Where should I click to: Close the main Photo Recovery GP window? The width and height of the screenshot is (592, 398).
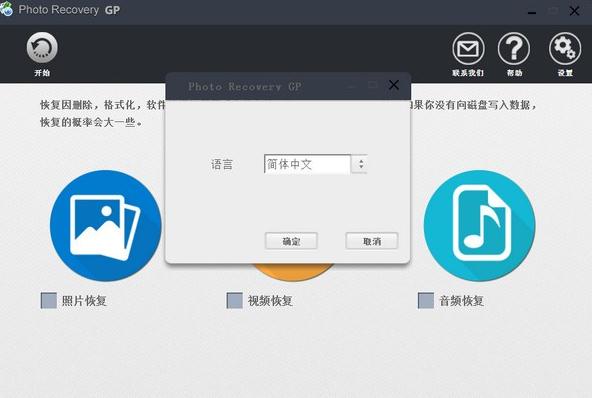click(x=575, y=11)
